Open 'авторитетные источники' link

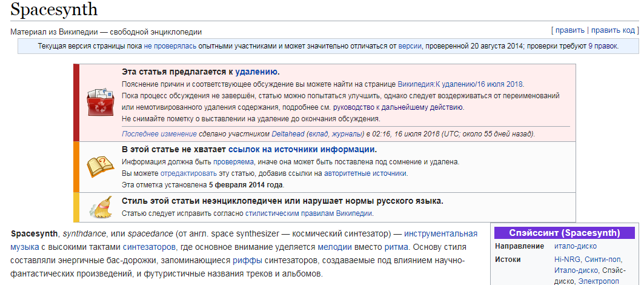coord(365,173)
